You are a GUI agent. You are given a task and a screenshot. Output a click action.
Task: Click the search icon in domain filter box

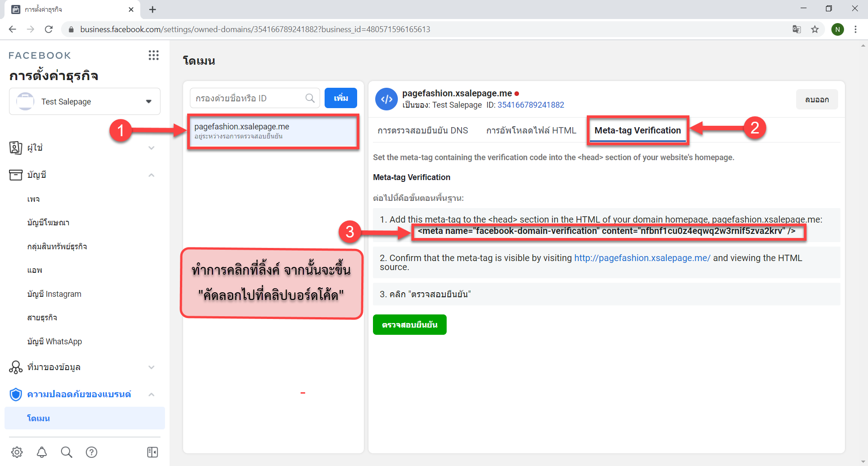[x=310, y=98]
